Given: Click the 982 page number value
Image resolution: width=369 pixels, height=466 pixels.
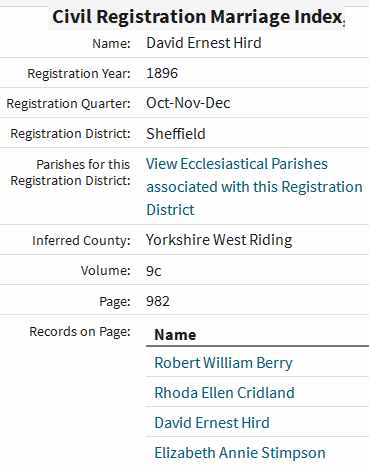Looking at the screenshot, I should (158, 301).
